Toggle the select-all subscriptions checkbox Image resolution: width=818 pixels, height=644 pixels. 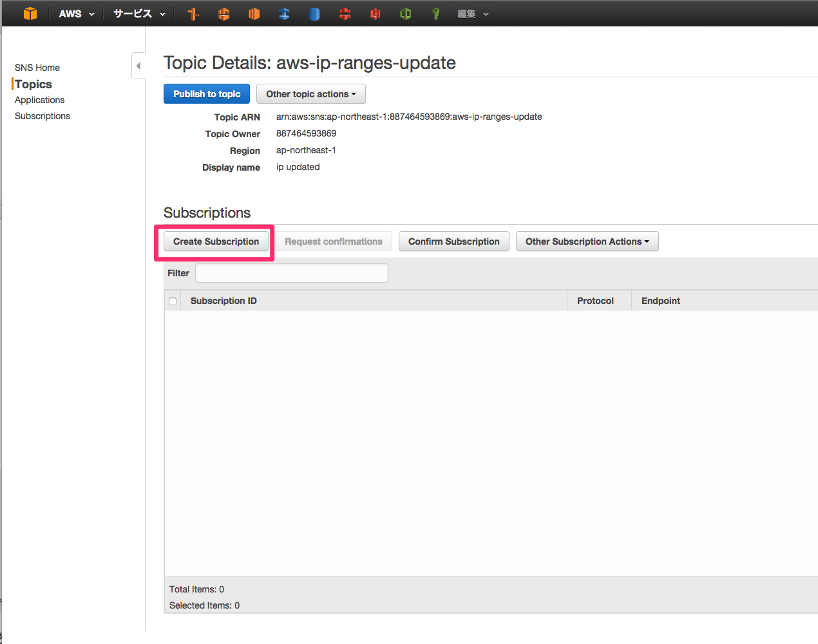coord(173,301)
